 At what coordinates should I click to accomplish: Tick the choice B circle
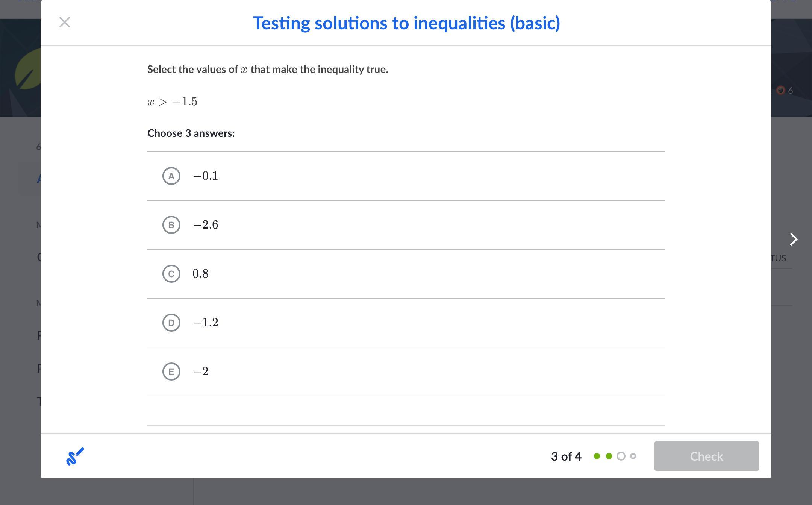click(171, 225)
